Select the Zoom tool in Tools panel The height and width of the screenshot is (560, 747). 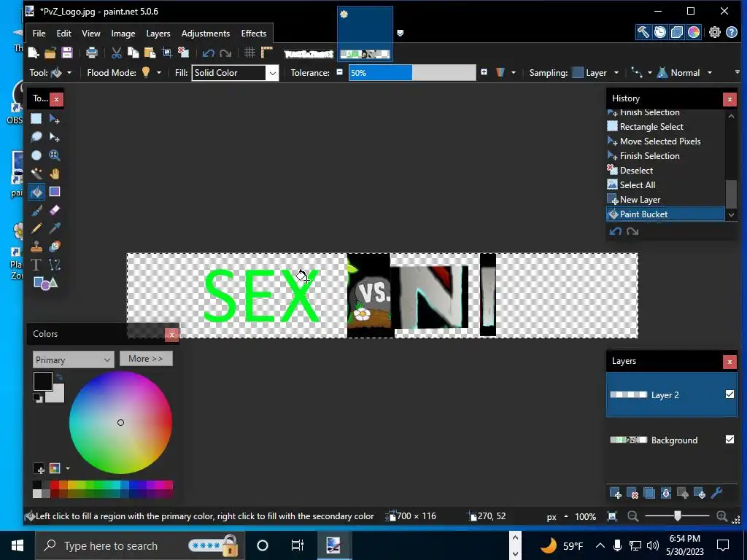(x=54, y=155)
